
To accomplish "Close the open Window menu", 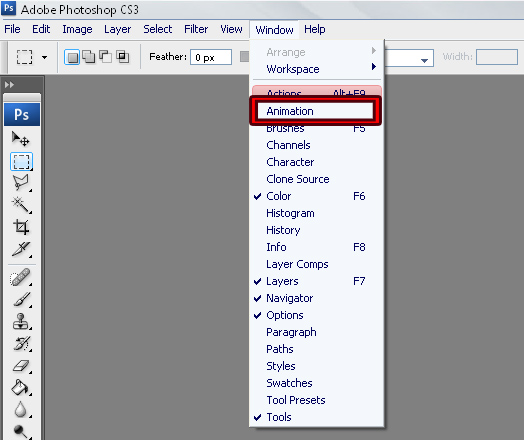I will [274, 30].
